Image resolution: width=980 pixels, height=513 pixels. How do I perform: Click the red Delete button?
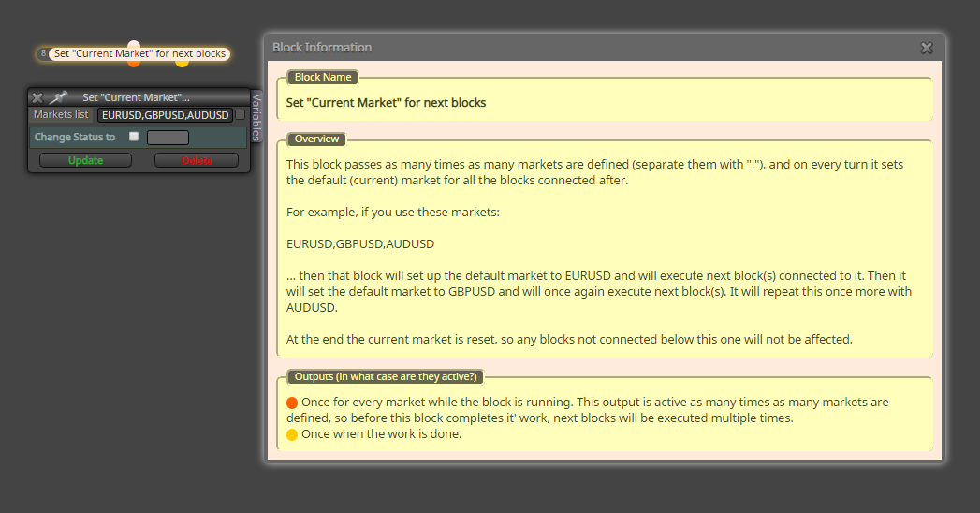[x=197, y=160]
